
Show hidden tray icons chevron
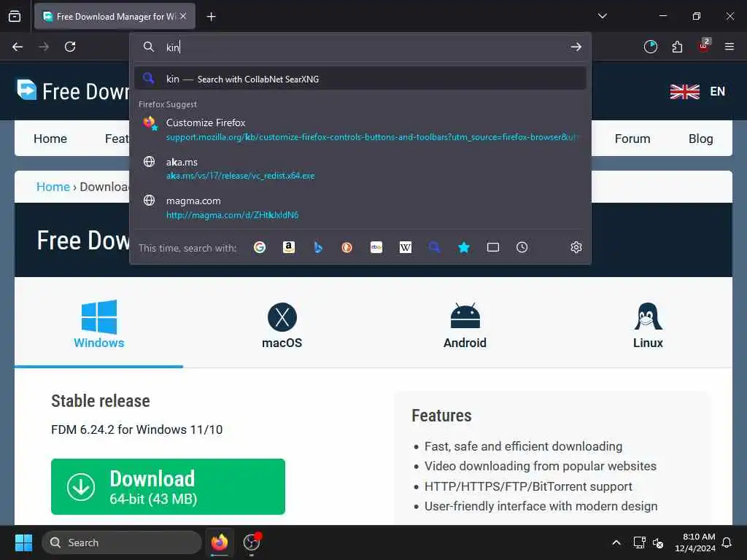pos(616,542)
